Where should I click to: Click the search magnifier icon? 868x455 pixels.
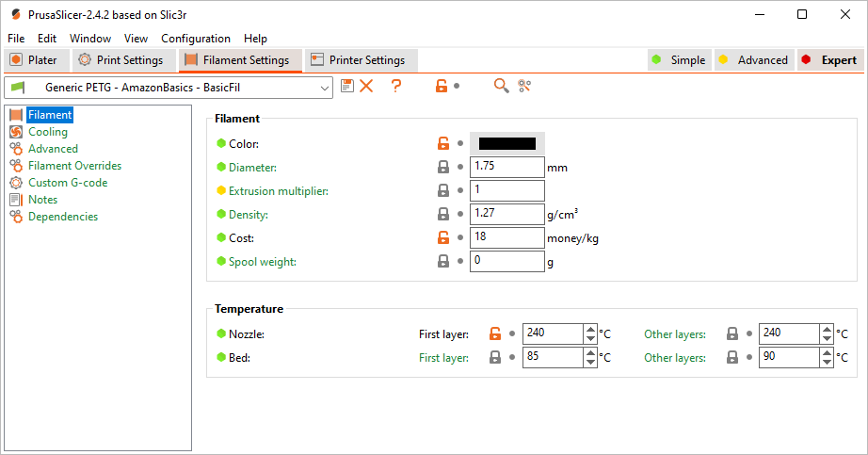[501, 86]
